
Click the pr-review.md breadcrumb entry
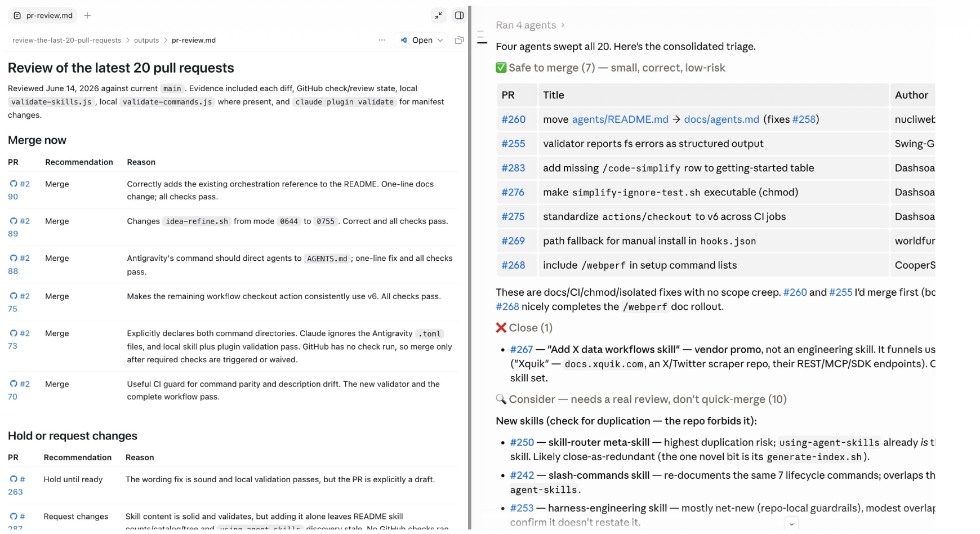[x=194, y=40]
